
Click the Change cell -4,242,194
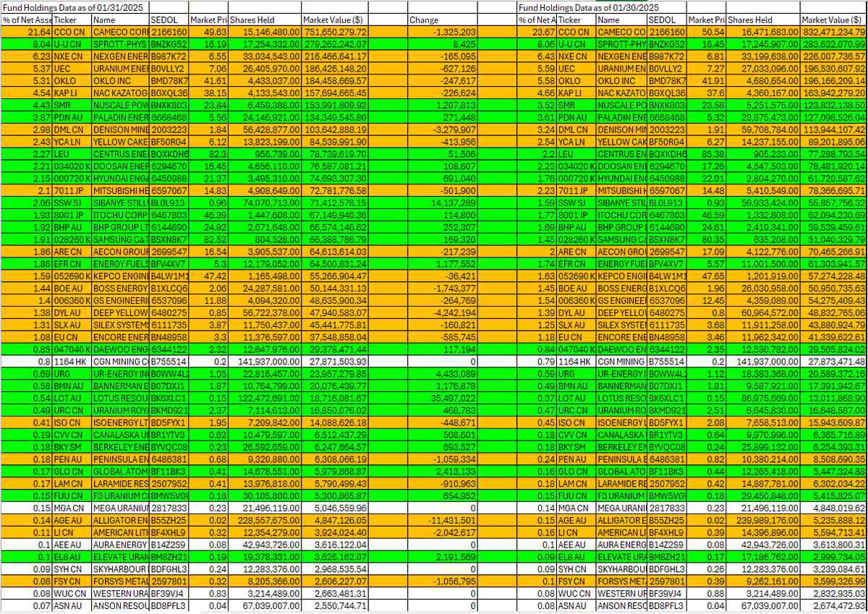pos(443,313)
